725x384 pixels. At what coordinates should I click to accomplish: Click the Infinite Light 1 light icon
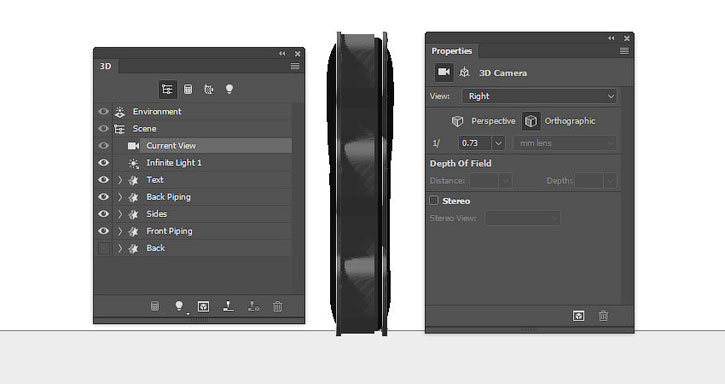click(133, 163)
